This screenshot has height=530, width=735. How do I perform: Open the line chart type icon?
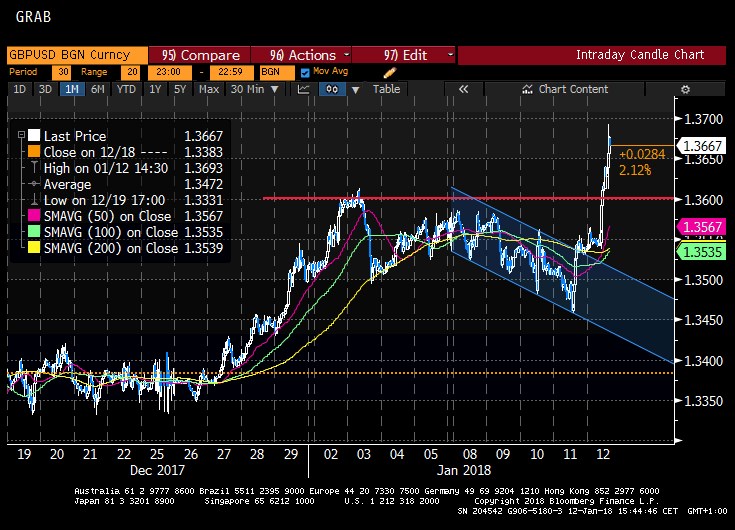pyautogui.click(x=304, y=89)
